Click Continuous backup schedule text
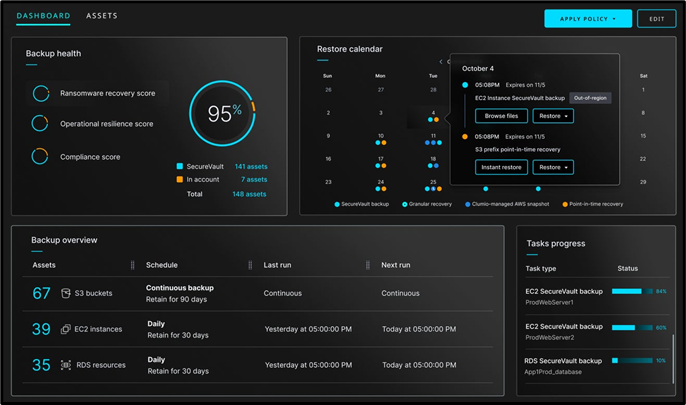Screen dimensions: 686x405 (180, 288)
